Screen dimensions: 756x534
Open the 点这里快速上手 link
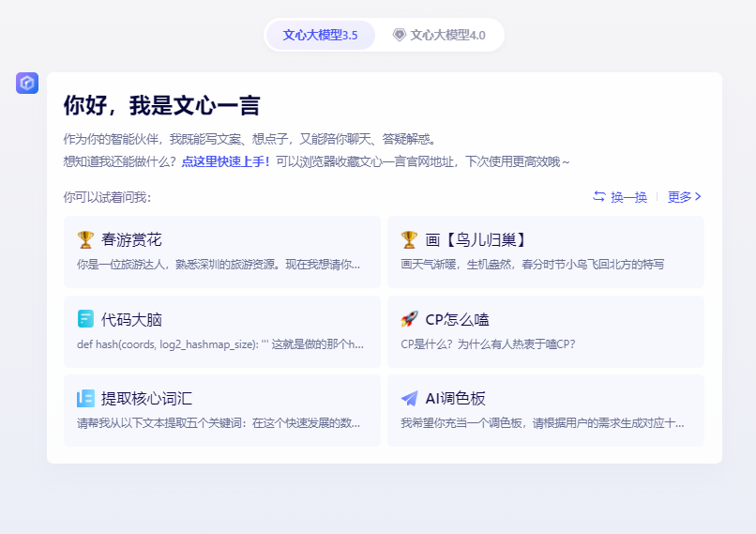225,161
